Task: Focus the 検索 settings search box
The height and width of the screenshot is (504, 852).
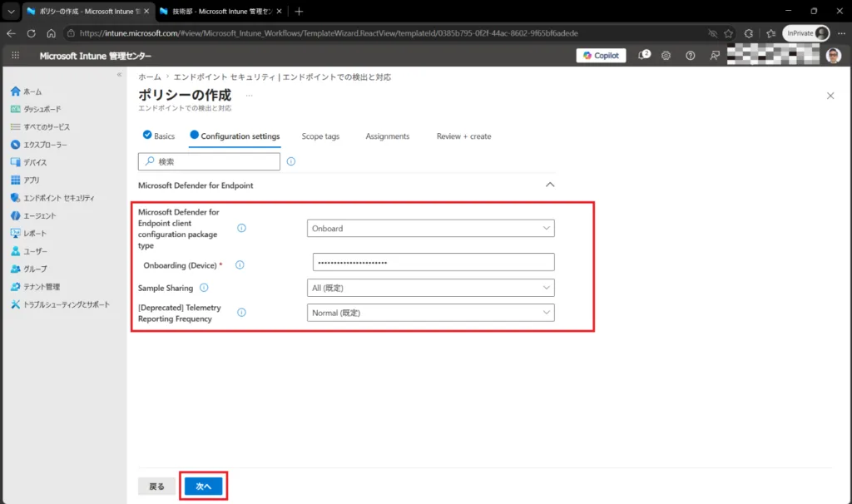Action: pyautogui.click(x=209, y=161)
